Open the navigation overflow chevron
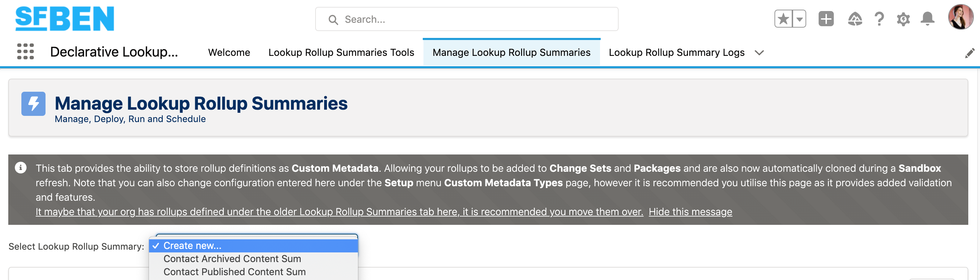This screenshot has height=280, width=980. (x=759, y=53)
